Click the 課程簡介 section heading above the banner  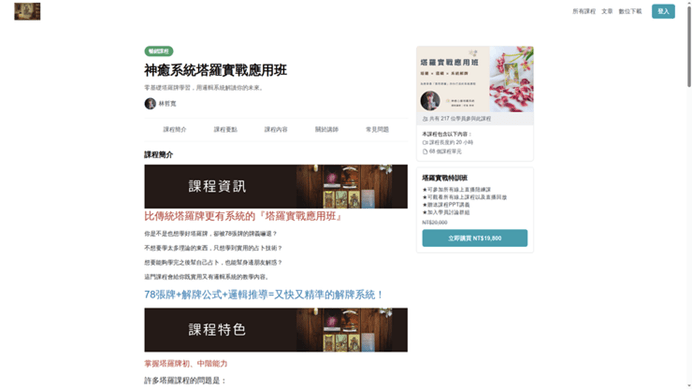click(158, 155)
